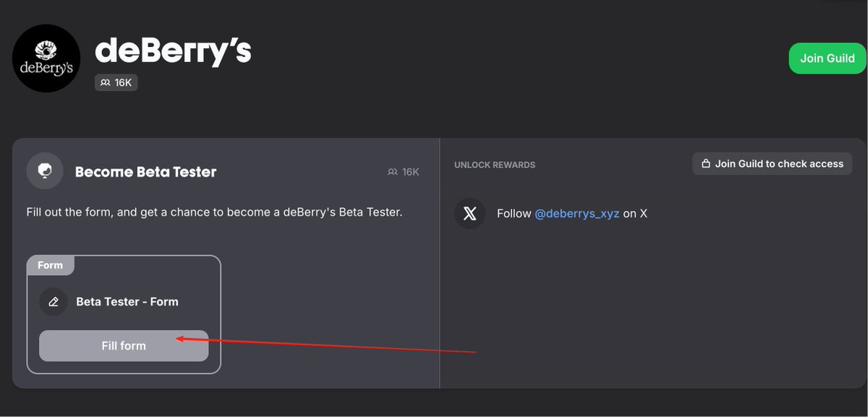Click the green Join Guild button

click(x=827, y=58)
